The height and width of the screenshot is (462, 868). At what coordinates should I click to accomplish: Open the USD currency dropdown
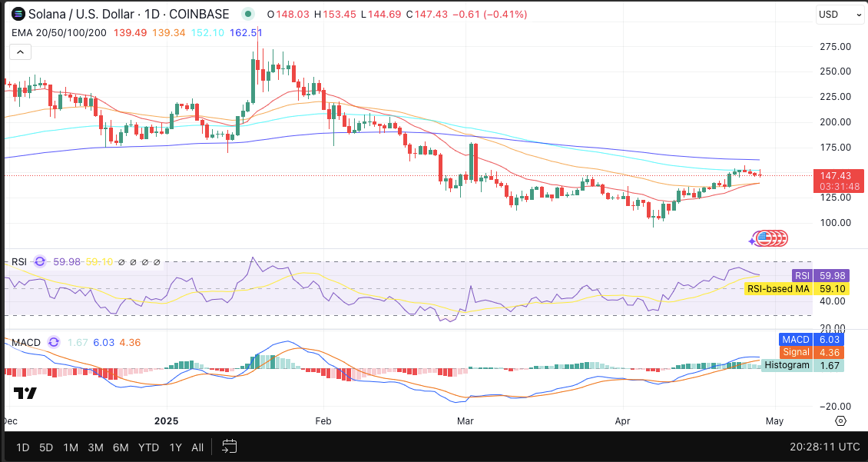[x=840, y=15]
